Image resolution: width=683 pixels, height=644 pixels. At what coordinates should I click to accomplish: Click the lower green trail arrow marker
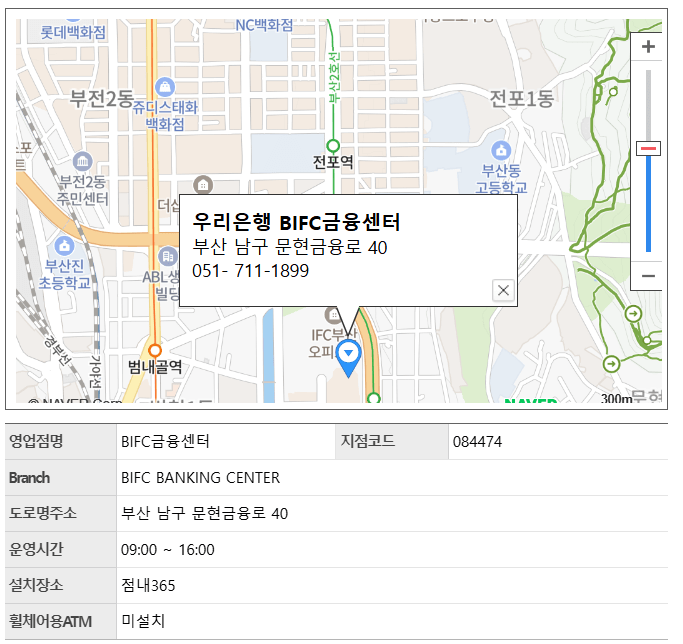point(611,364)
